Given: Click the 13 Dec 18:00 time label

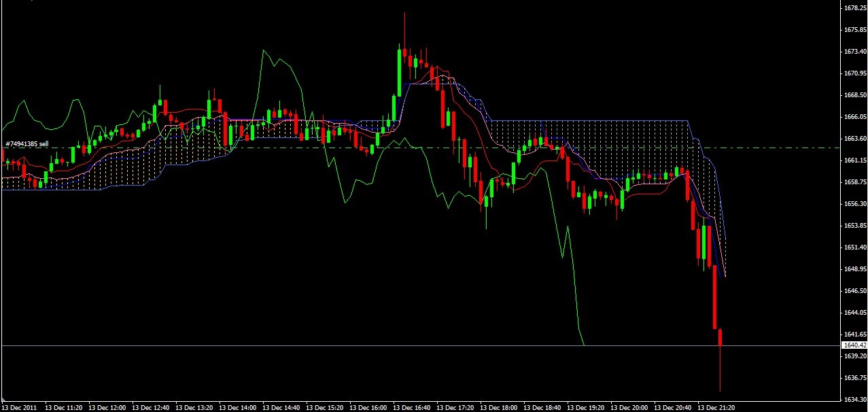Looking at the screenshot, I should [499, 408].
